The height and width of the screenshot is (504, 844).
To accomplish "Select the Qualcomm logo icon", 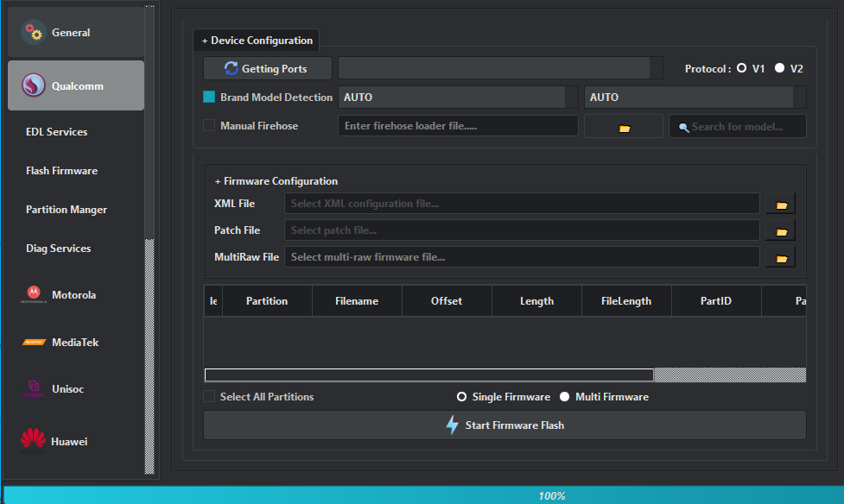I will [x=34, y=86].
